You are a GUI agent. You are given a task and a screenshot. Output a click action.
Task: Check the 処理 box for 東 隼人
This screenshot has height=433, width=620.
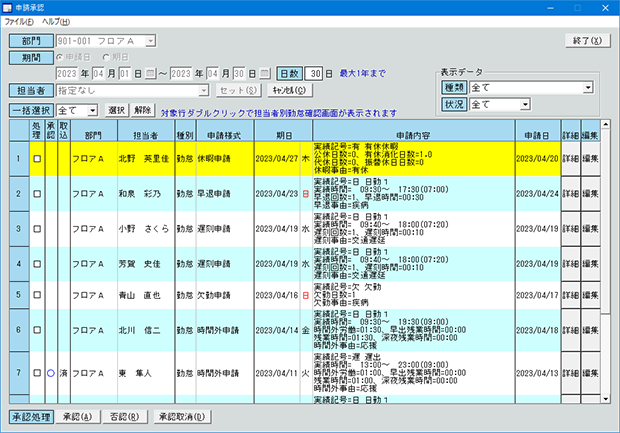pos(37,372)
